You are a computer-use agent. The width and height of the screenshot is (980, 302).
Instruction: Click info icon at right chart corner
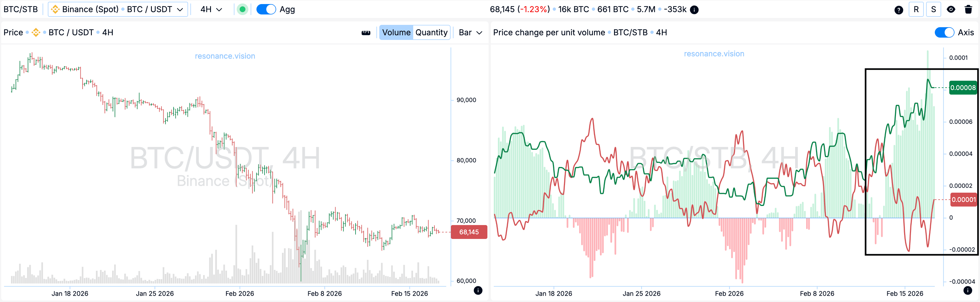(968, 291)
